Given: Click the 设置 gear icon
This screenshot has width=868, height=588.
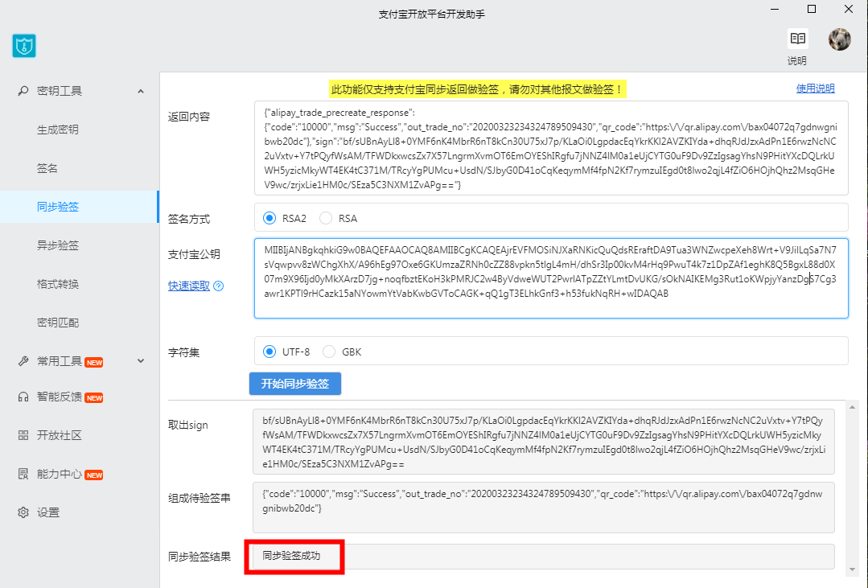Looking at the screenshot, I should [23, 512].
